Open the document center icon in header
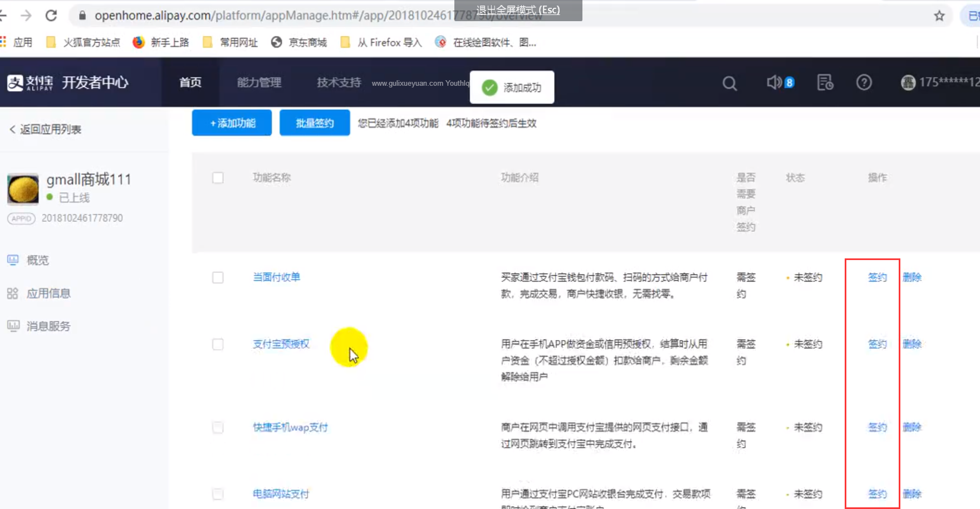Viewport: 980px width, 509px height. [x=825, y=82]
